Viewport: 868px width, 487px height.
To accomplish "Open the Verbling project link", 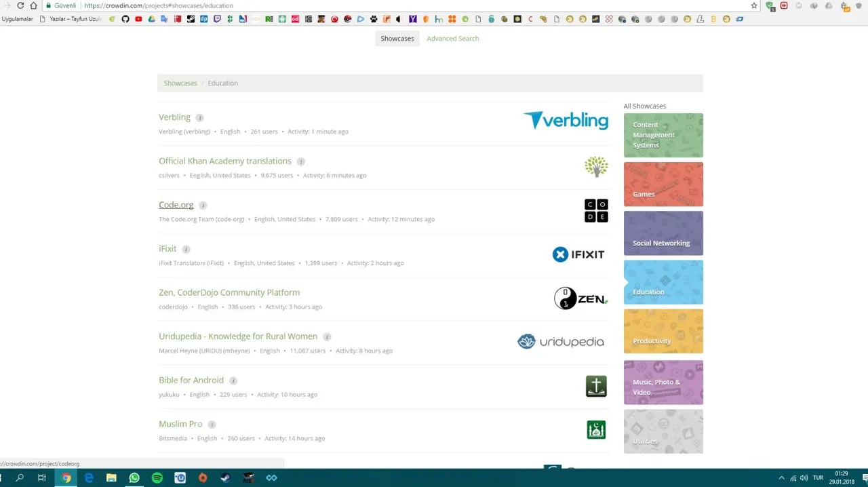I will coord(174,117).
